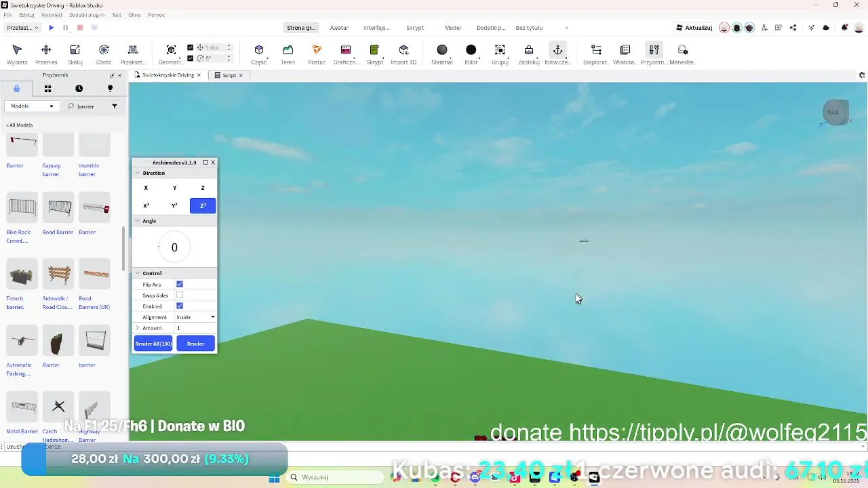
Task: Activate the Przekształć transform tool
Action: point(133,54)
